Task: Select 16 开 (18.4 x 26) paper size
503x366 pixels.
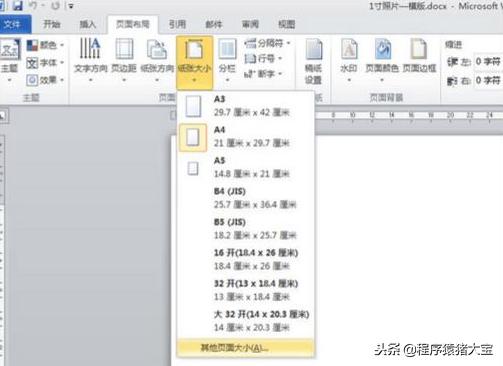Action: tap(246, 260)
